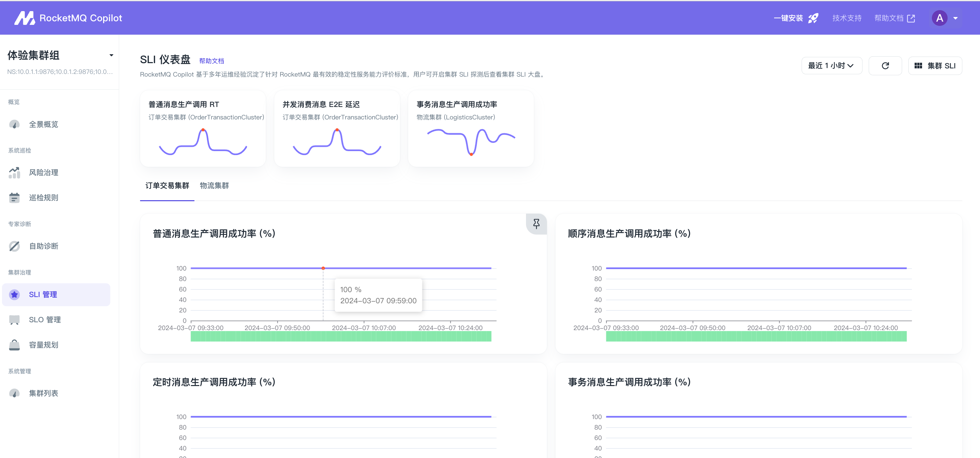Click the 事务消息生产调用成功率 (%) chart title
The height and width of the screenshot is (458, 980).
(629, 382)
